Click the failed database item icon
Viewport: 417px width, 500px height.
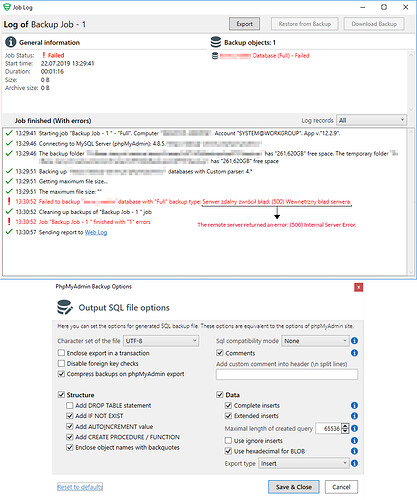[x=215, y=56]
